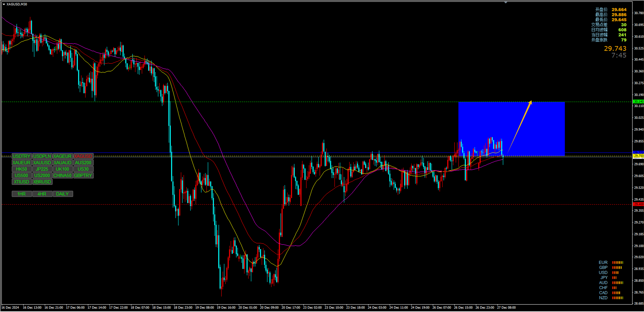
Task: Select the XAGEUR symbol button
Action: pyautogui.click(x=63, y=156)
